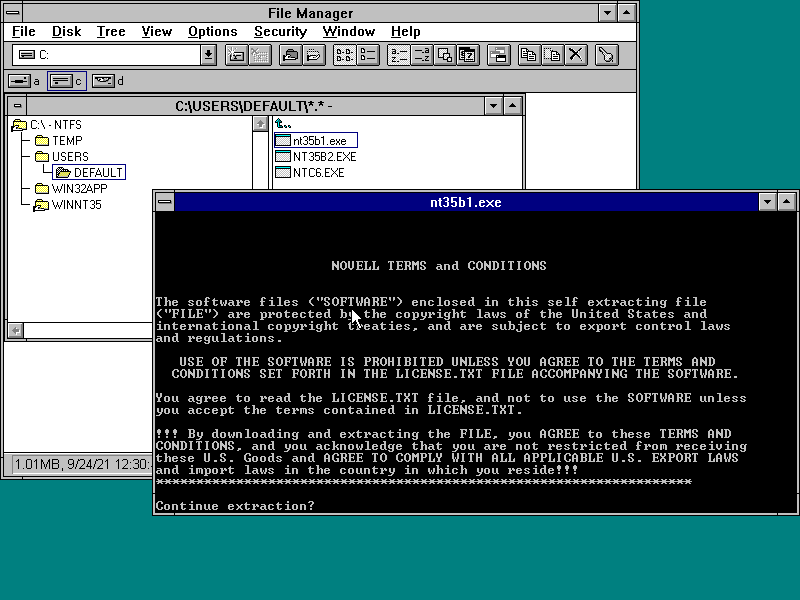Click the C:\USERS\DEFAULT\*.* child title bar
The height and width of the screenshot is (600, 800).
click(255, 106)
